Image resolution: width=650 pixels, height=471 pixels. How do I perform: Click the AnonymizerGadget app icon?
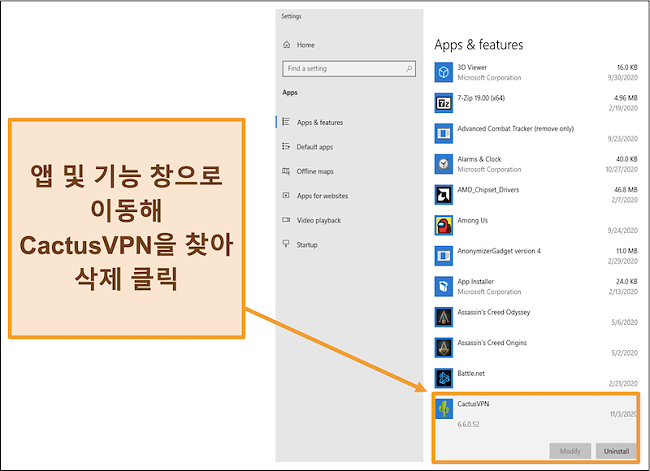(x=444, y=256)
